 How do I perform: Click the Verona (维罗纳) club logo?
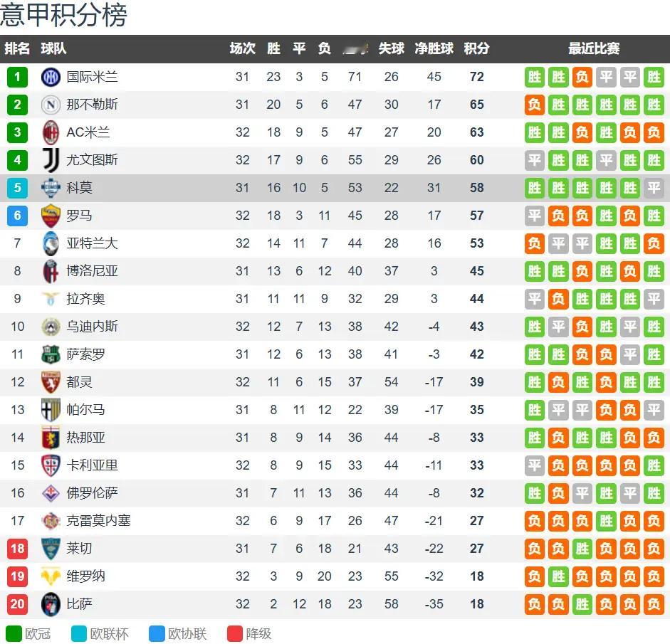point(51,576)
